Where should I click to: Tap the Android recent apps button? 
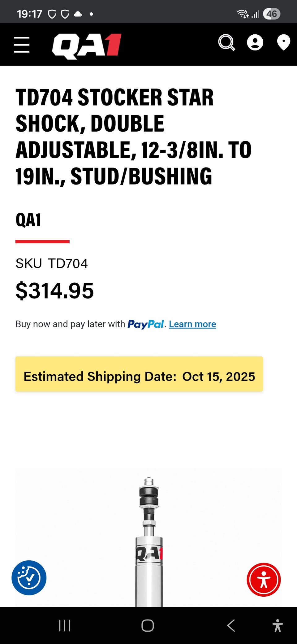(65, 626)
